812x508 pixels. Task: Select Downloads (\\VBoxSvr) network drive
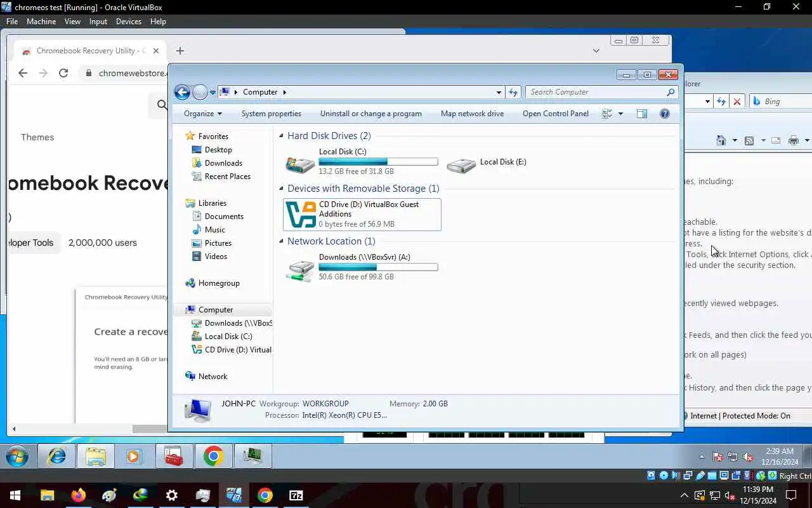click(x=362, y=267)
